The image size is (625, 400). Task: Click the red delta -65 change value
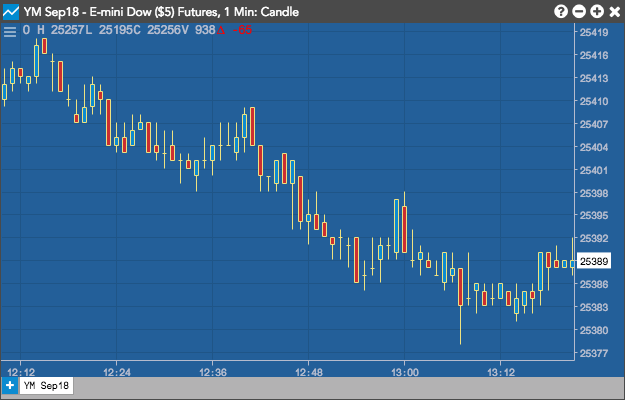[x=234, y=30]
